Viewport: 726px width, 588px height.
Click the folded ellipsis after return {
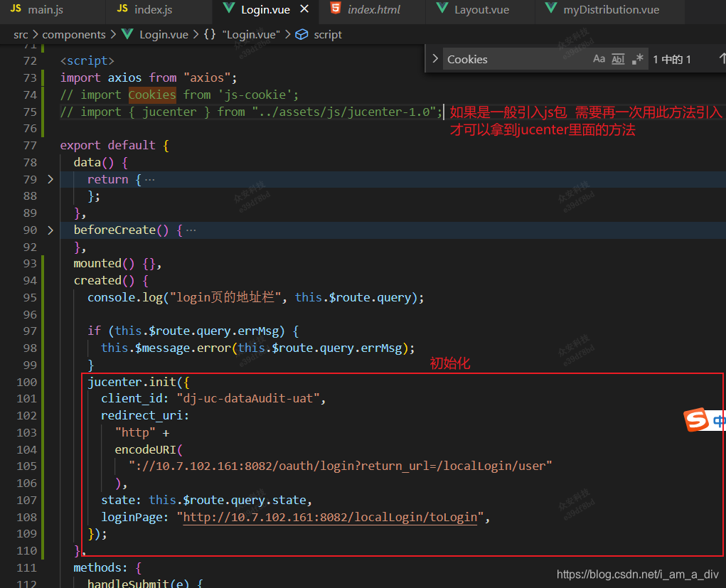click(x=149, y=180)
